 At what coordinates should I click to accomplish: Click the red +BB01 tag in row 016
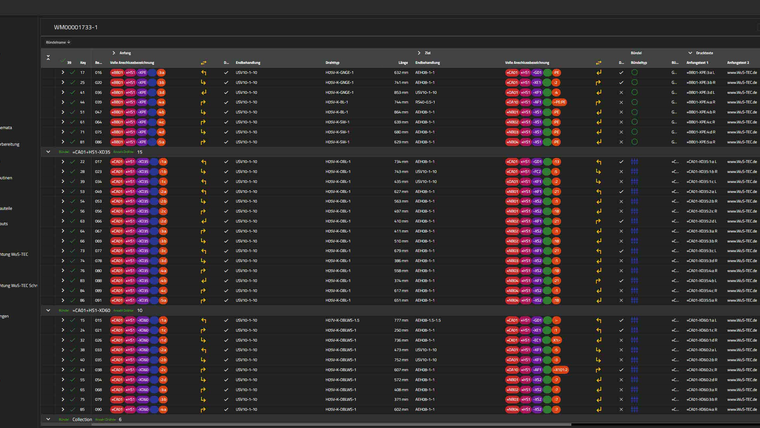pos(117,73)
